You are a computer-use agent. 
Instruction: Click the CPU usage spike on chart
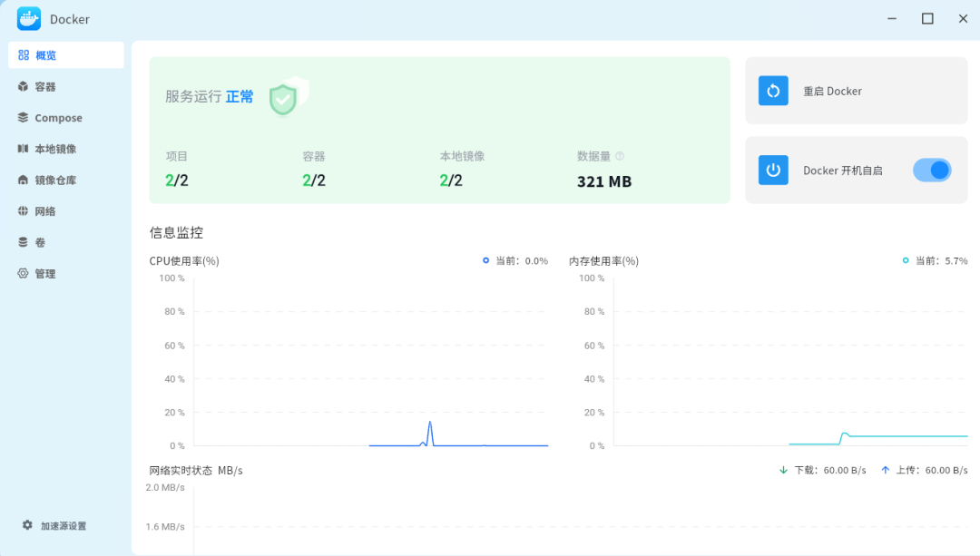tap(430, 433)
